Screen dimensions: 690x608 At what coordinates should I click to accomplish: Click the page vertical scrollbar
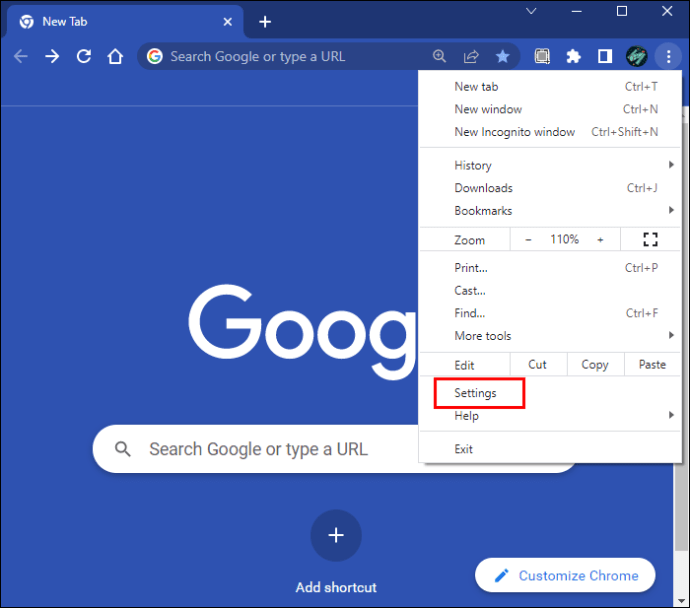tap(681, 506)
